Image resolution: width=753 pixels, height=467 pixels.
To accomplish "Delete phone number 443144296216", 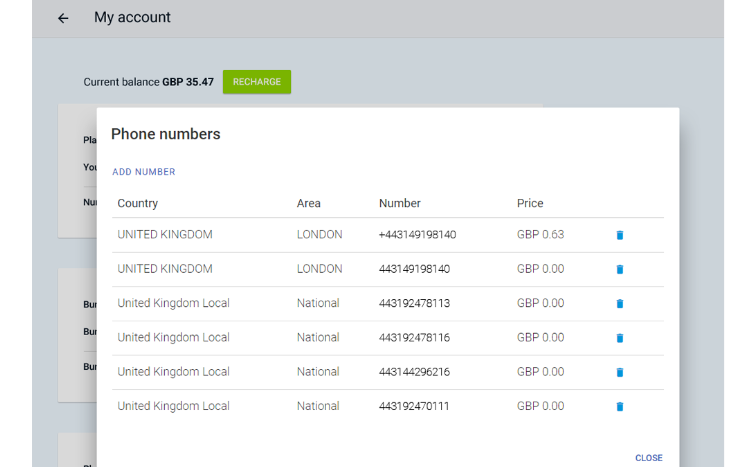I will point(619,372).
